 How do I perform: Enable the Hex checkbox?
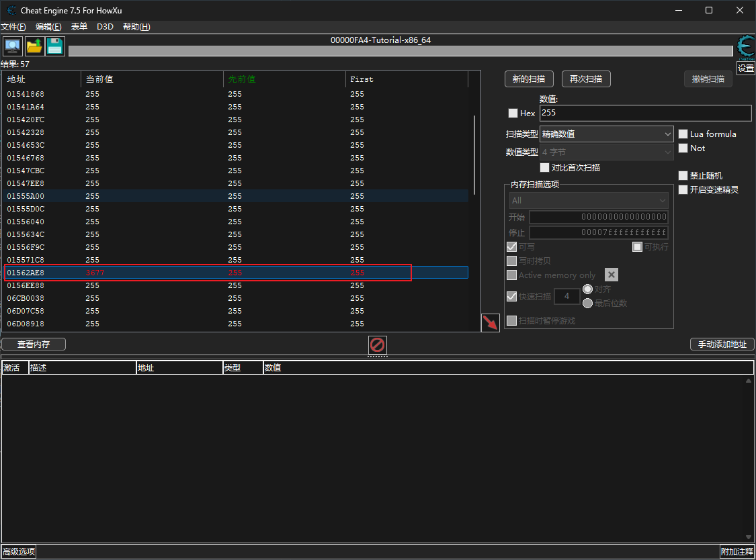pos(513,113)
